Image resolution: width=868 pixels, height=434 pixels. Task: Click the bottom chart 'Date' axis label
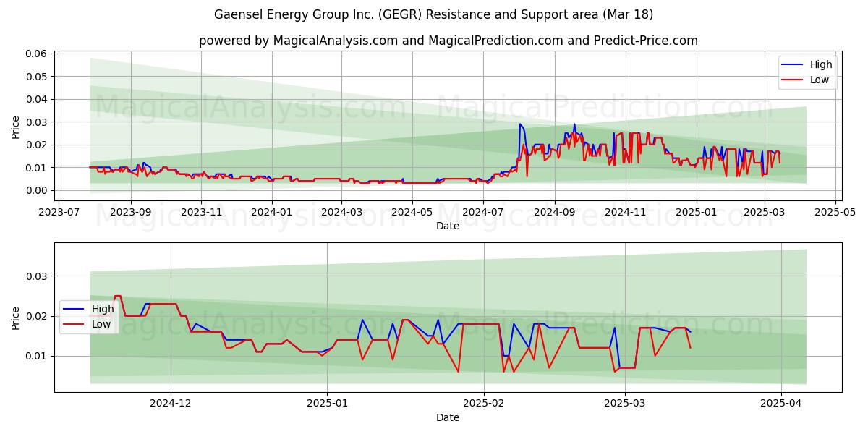click(x=448, y=417)
